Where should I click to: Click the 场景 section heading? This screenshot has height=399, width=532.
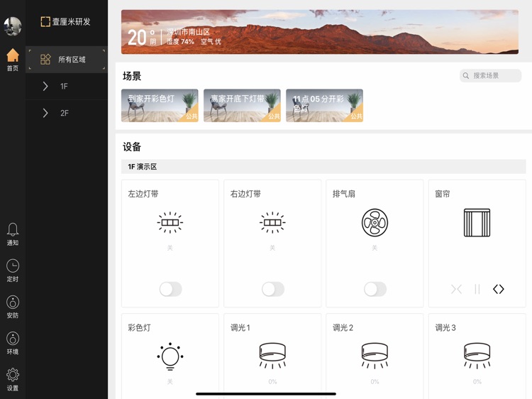click(x=132, y=76)
